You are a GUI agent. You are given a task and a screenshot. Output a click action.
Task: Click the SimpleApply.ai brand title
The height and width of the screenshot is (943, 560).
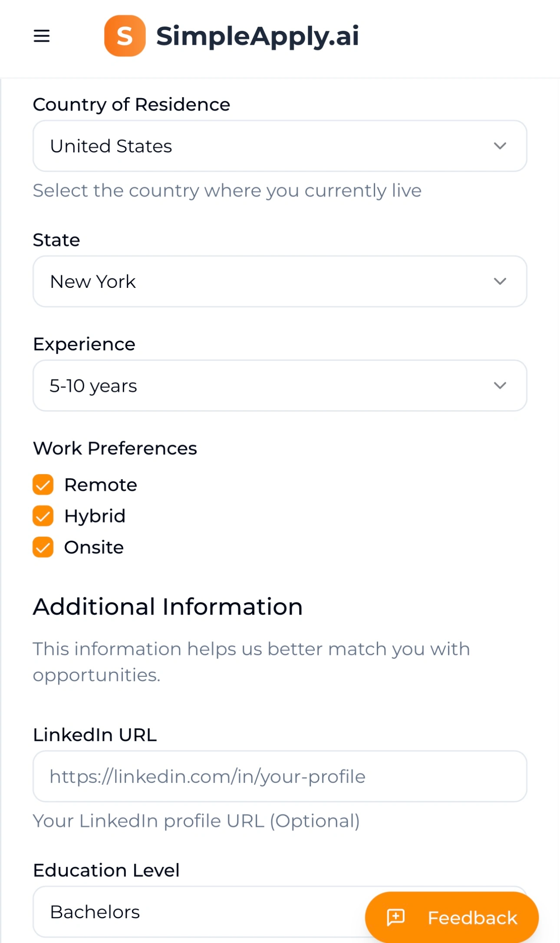[x=257, y=36]
